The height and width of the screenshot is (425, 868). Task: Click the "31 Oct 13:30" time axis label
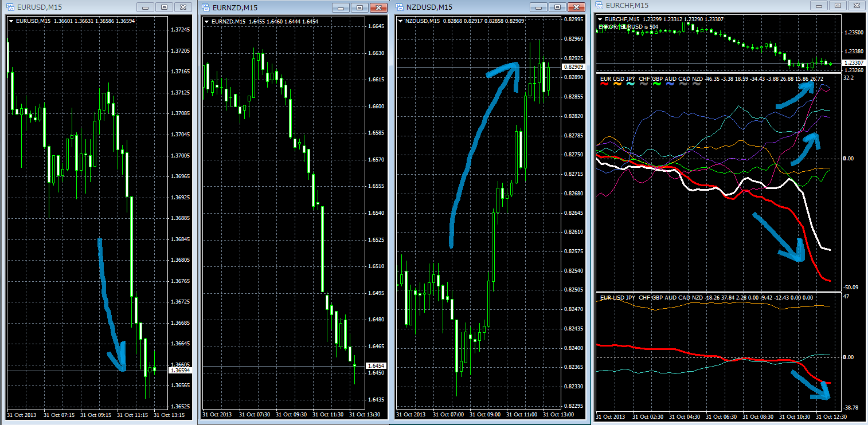pyautogui.click(x=364, y=415)
